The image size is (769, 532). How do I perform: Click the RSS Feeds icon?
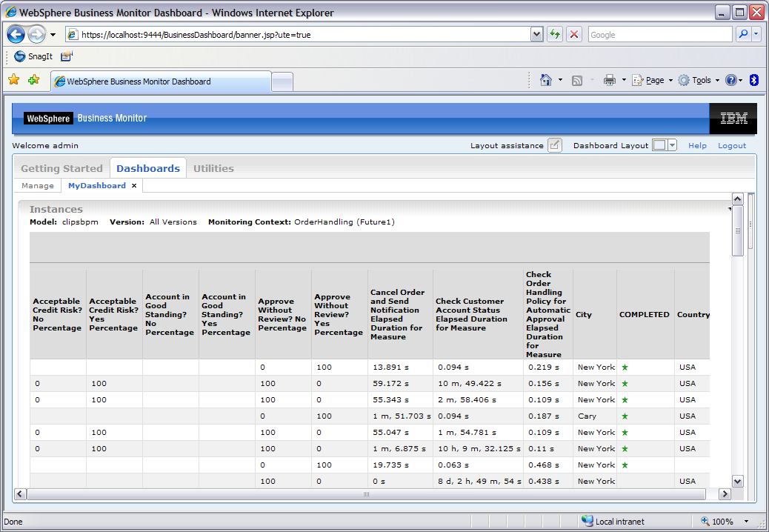pos(577,81)
